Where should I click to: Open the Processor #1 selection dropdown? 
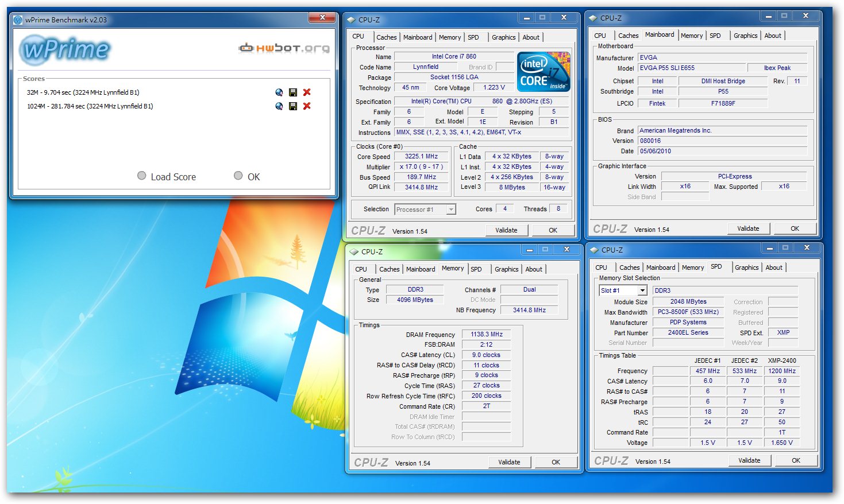tap(451, 210)
